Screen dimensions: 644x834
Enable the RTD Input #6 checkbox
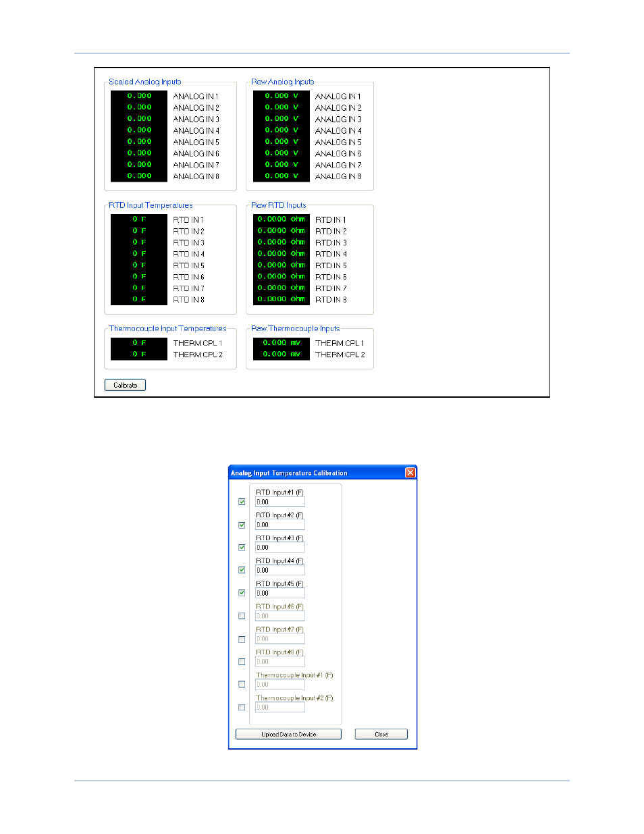click(242, 616)
